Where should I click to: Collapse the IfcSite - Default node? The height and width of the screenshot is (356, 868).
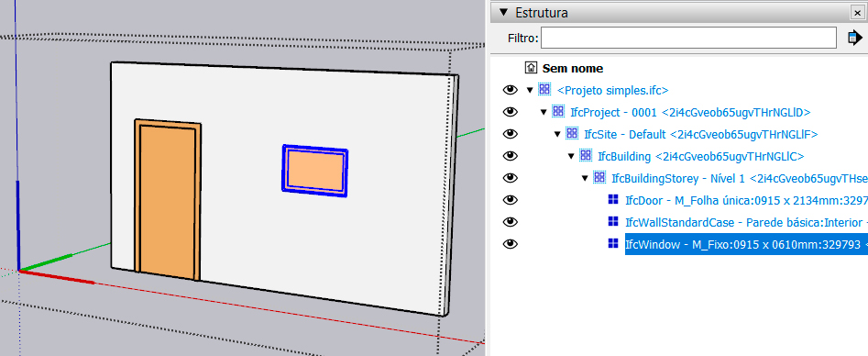tap(557, 134)
